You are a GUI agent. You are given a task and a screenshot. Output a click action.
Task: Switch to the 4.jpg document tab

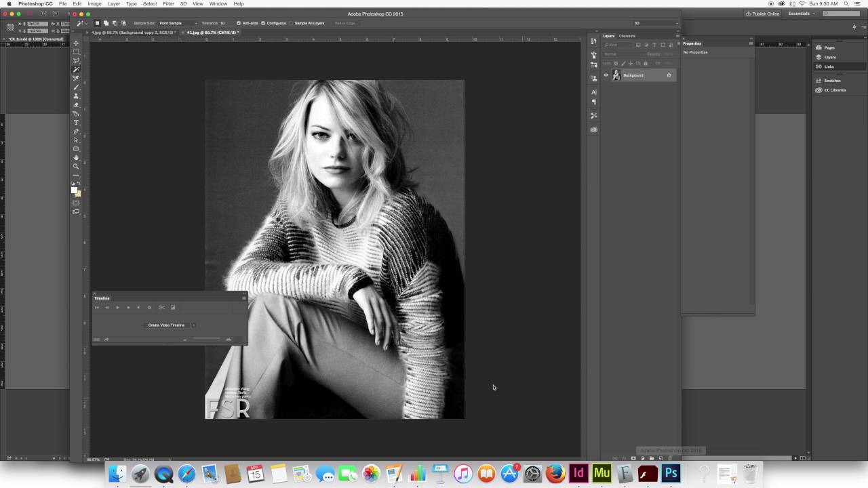(x=133, y=33)
